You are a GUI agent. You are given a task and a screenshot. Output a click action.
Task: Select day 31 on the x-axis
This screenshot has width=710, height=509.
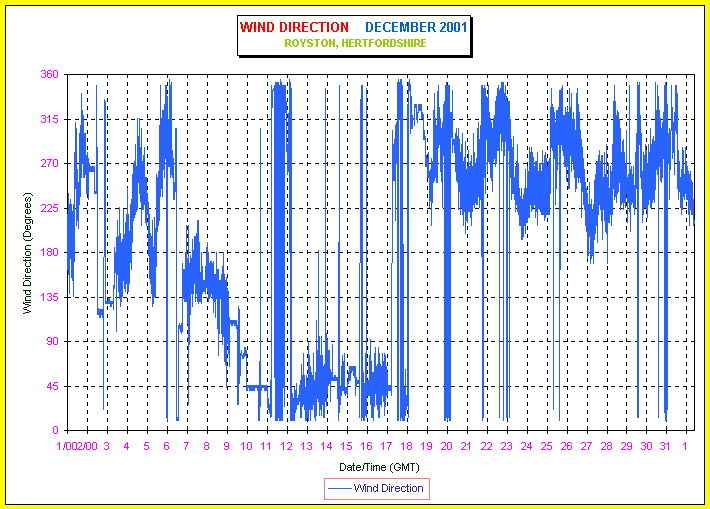click(666, 446)
